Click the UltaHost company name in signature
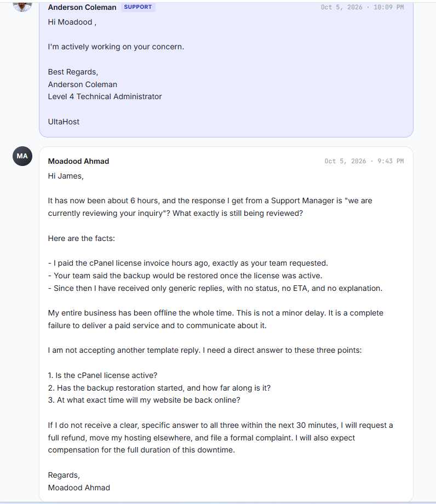 click(x=64, y=122)
